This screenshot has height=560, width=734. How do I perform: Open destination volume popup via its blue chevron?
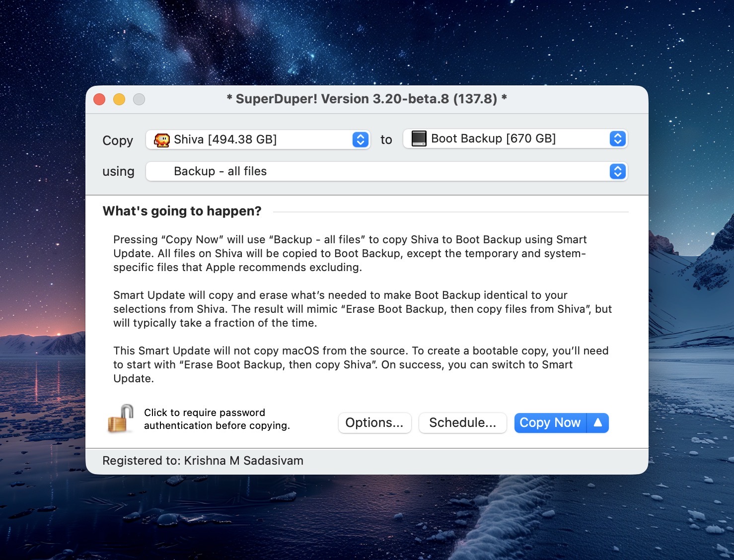[617, 139]
